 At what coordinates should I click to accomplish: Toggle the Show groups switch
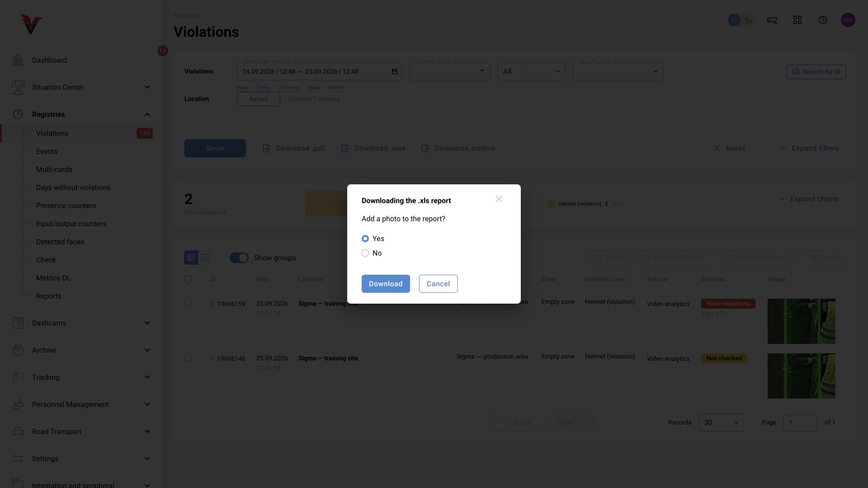pyautogui.click(x=239, y=258)
